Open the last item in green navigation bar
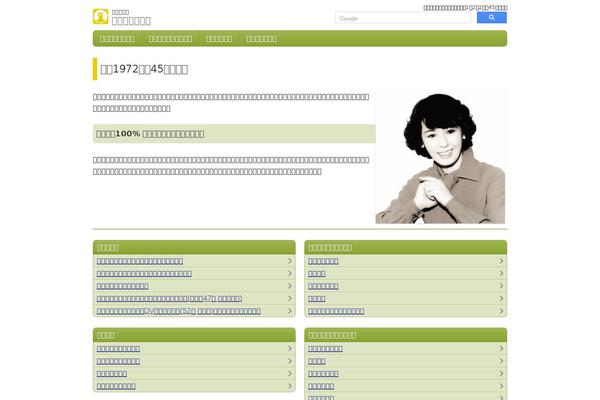600x400 pixels. coord(261,39)
